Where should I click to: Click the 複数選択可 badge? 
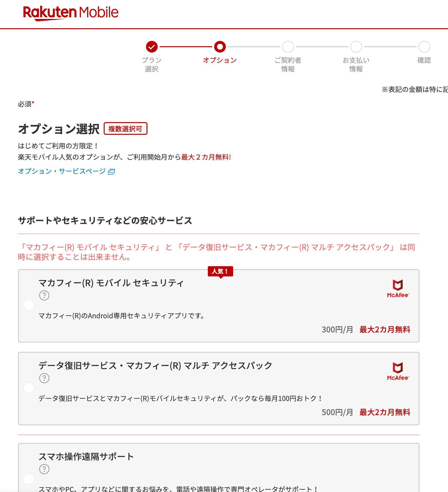pyautogui.click(x=125, y=129)
